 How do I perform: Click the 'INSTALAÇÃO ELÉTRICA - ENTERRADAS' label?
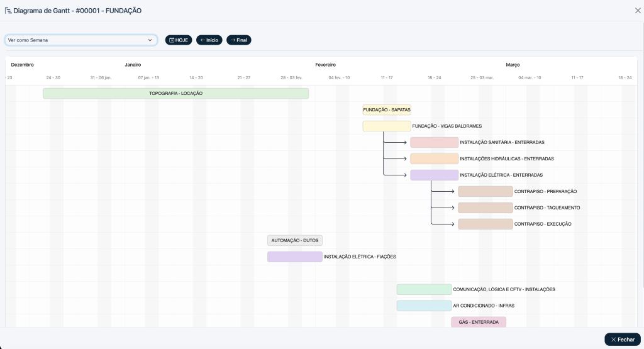(501, 175)
